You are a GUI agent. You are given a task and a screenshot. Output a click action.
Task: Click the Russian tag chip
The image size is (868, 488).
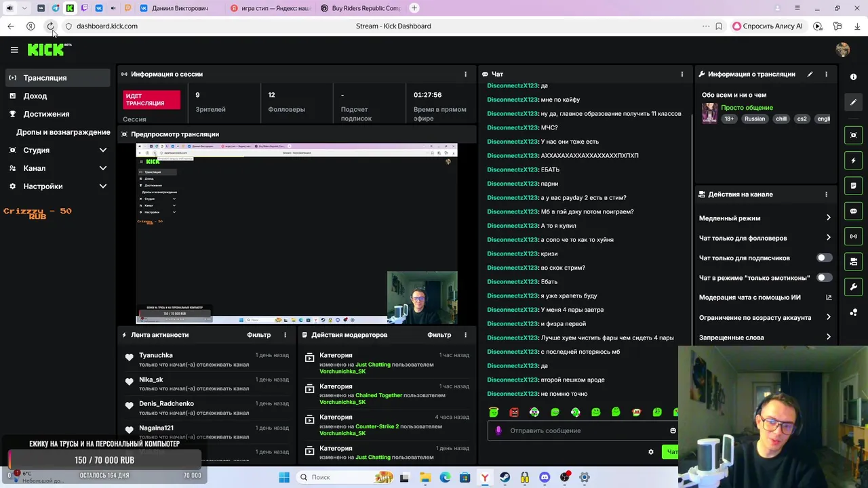pos(754,119)
